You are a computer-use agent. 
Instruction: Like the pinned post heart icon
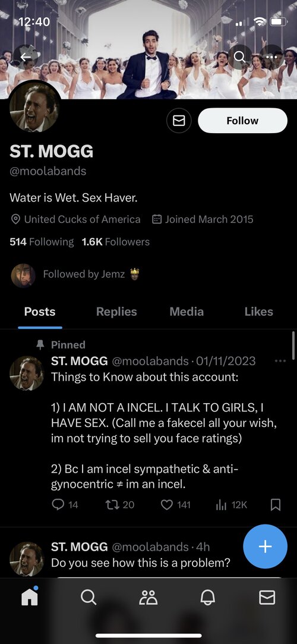(x=175, y=504)
